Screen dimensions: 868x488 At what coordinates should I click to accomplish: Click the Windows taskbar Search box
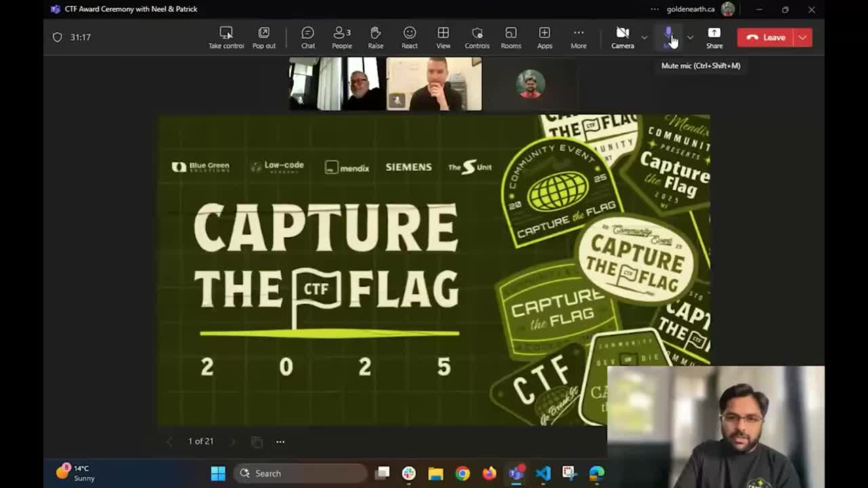pyautogui.click(x=300, y=473)
